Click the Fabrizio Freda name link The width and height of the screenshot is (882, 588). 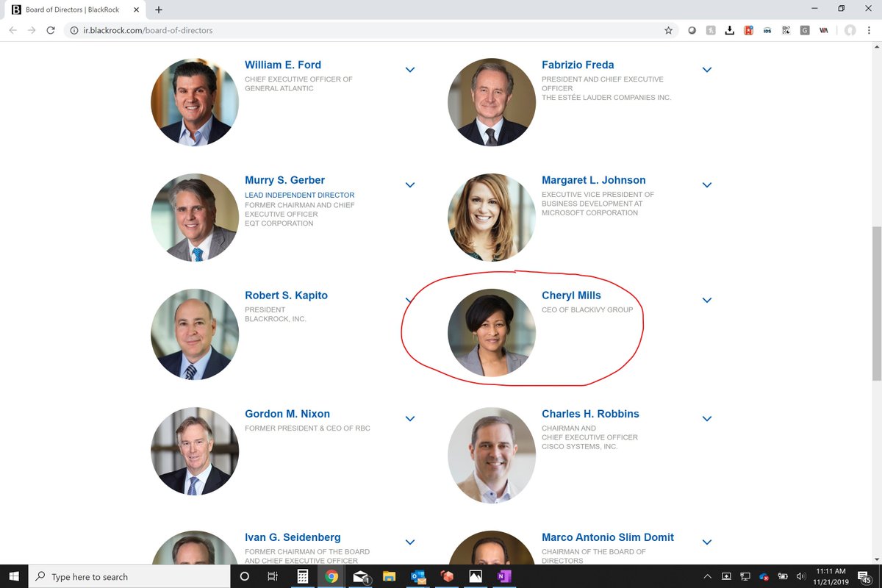click(578, 65)
